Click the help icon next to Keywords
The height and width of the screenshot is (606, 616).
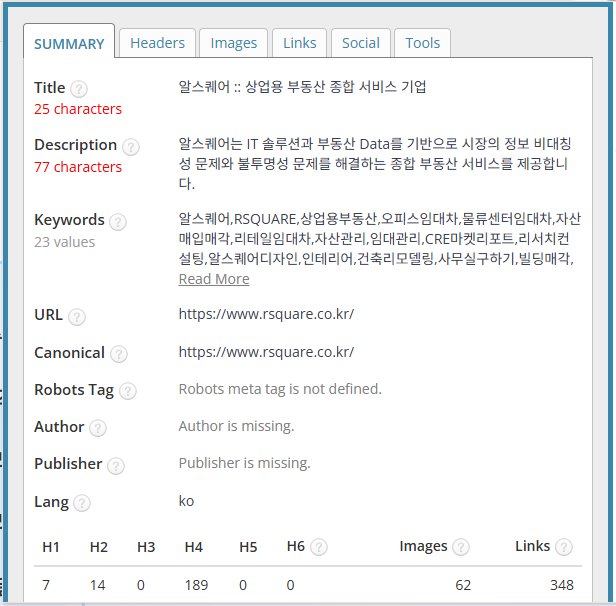click(x=118, y=222)
